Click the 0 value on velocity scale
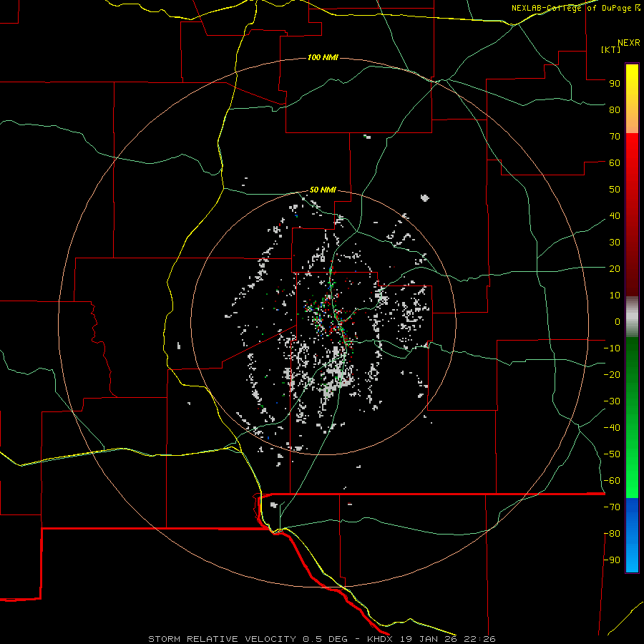 pyautogui.click(x=618, y=321)
